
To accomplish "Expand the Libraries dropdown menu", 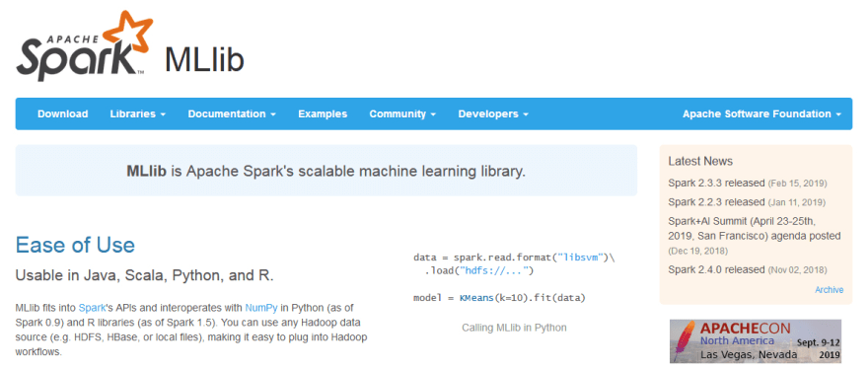I will coord(138,114).
